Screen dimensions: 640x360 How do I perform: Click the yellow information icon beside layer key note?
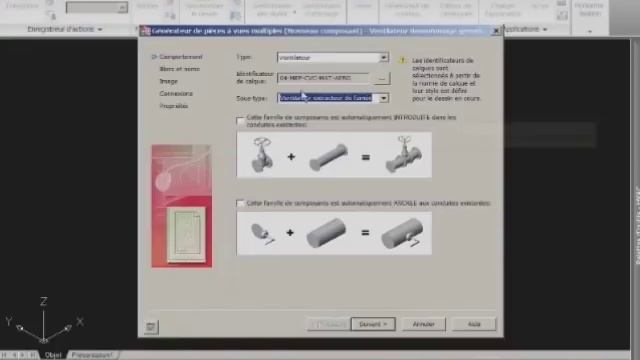(402, 61)
